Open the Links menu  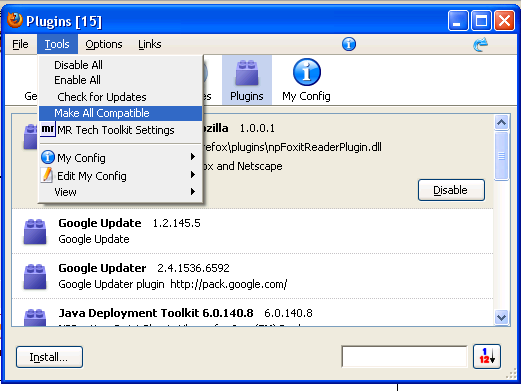150,44
